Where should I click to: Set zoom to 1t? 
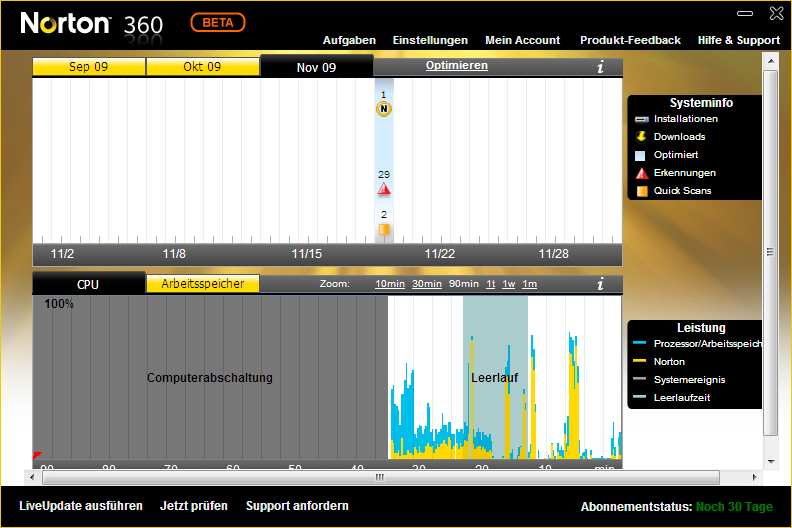[490, 284]
